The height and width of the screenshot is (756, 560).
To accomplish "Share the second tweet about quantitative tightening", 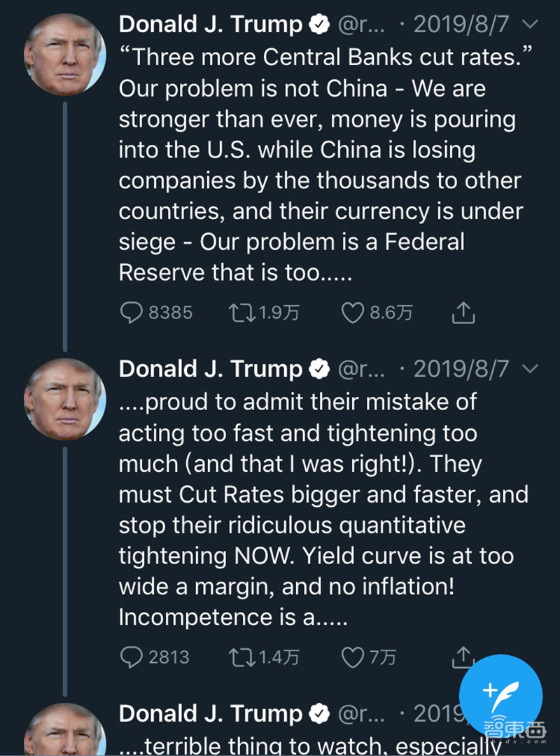I will tap(463, 657).
